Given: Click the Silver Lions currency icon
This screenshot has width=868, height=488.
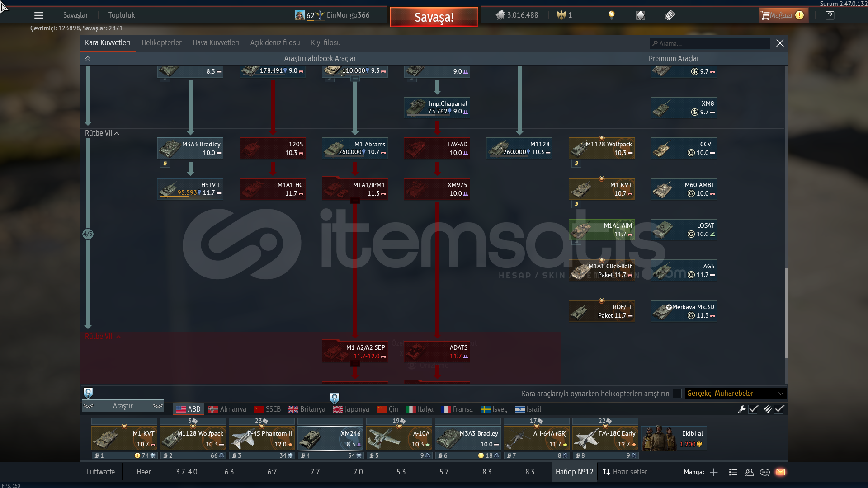Looking at the screenshot, I should [500, 15].
